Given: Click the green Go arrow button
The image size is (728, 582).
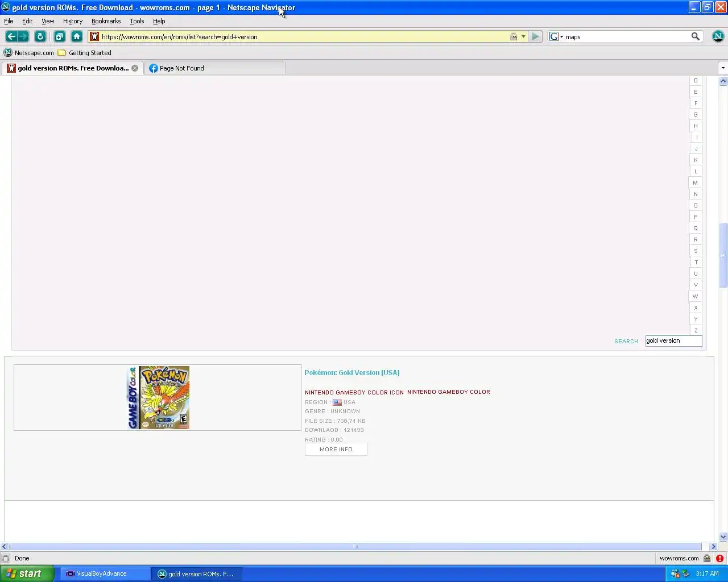Looking at the screenshot, I should (536, 36).
